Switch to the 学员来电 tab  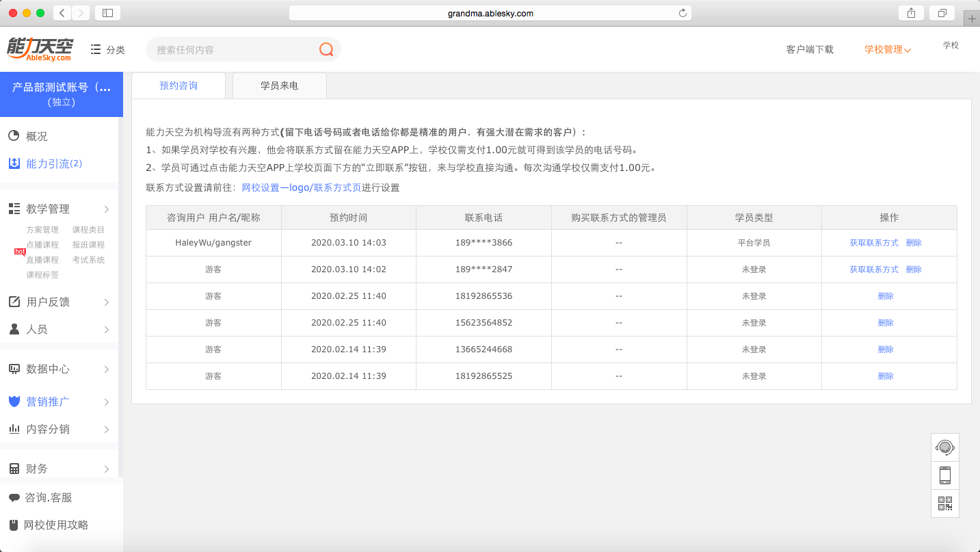tap(279, 86)
